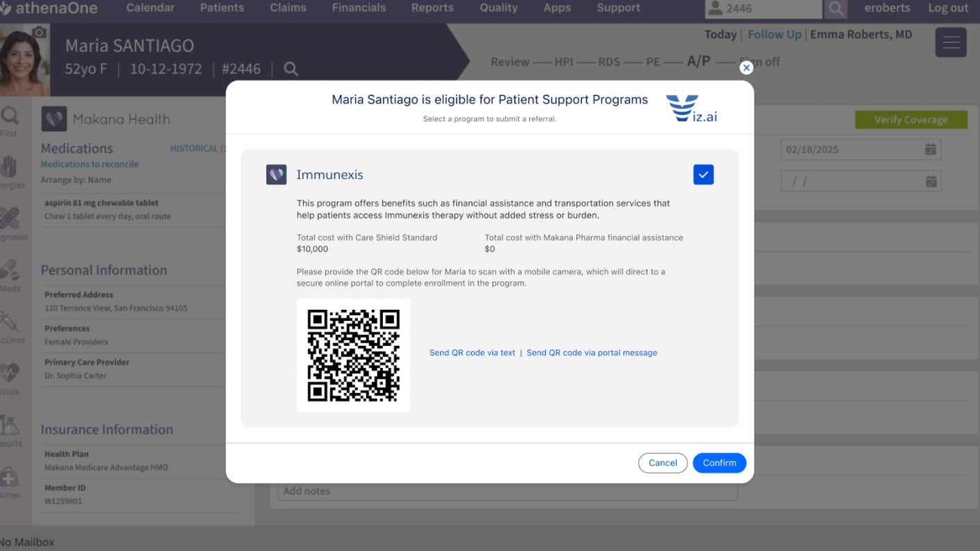Send QR code via portal message
The width and height of the screenshot is (980, 551).
click(592, 353)
